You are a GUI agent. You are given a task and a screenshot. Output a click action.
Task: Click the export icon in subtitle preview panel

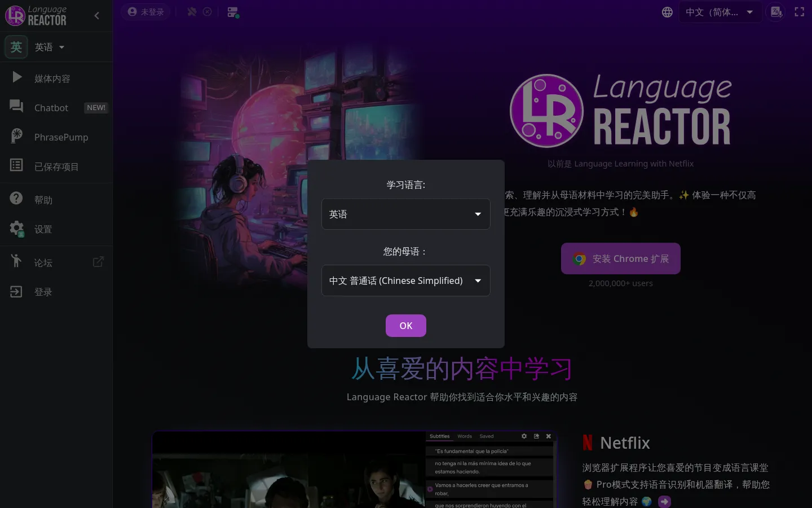pos(536,436)
